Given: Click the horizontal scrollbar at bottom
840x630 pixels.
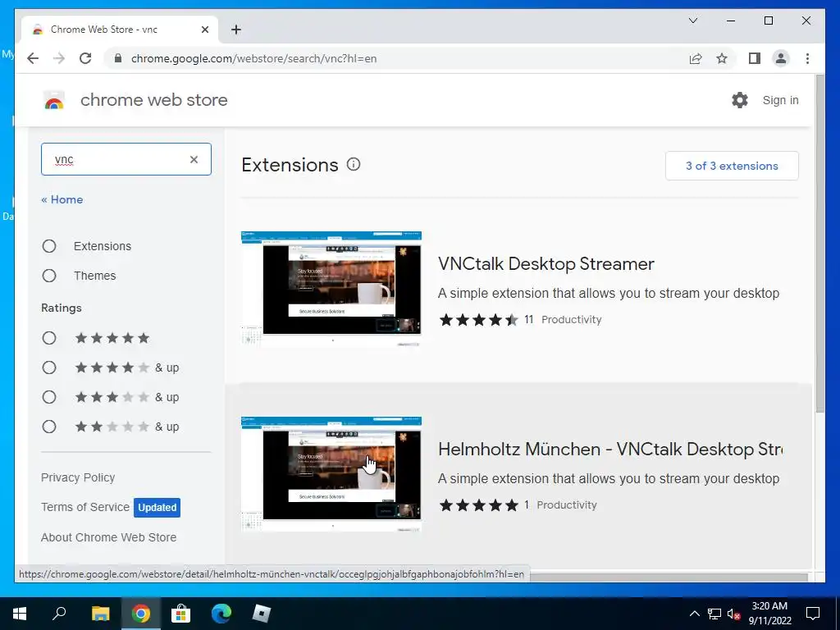Looking at the screenshot, I should point(669,577).
